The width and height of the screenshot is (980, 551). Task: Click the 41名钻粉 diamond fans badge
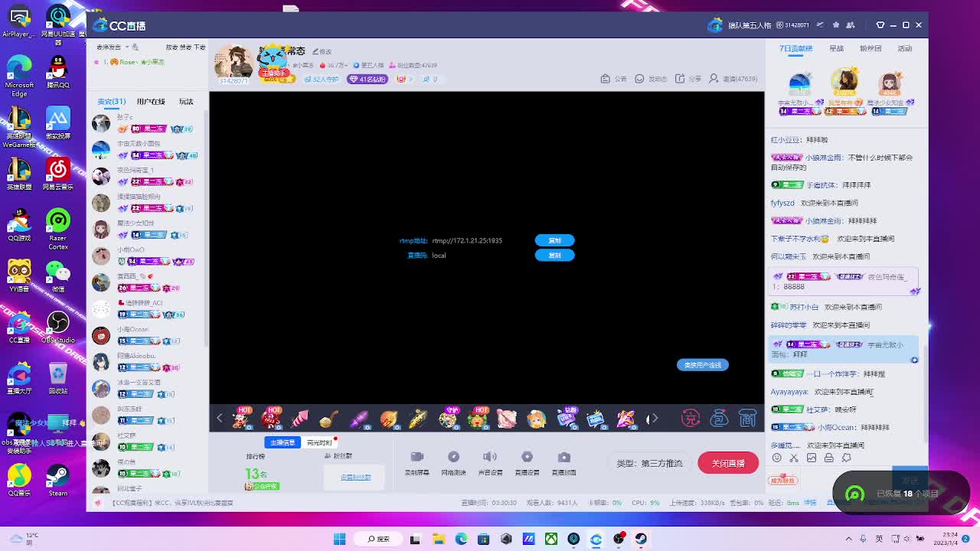point(367,79)
